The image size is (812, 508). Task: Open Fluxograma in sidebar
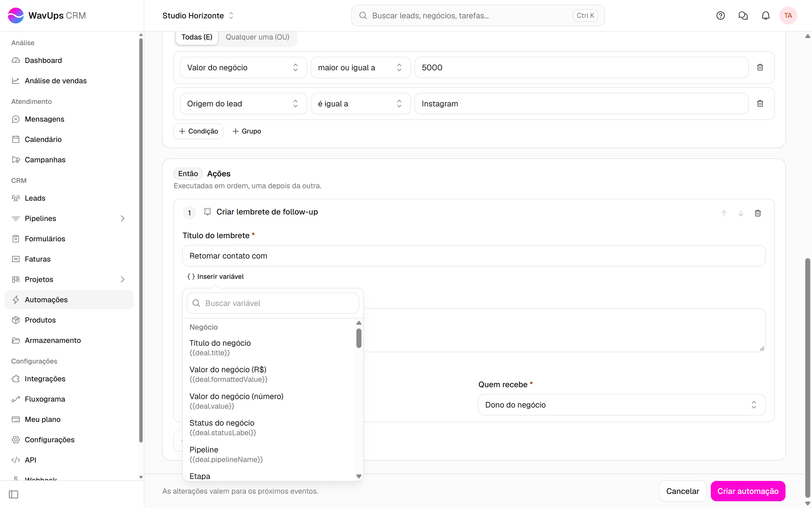tap(69, 399)
